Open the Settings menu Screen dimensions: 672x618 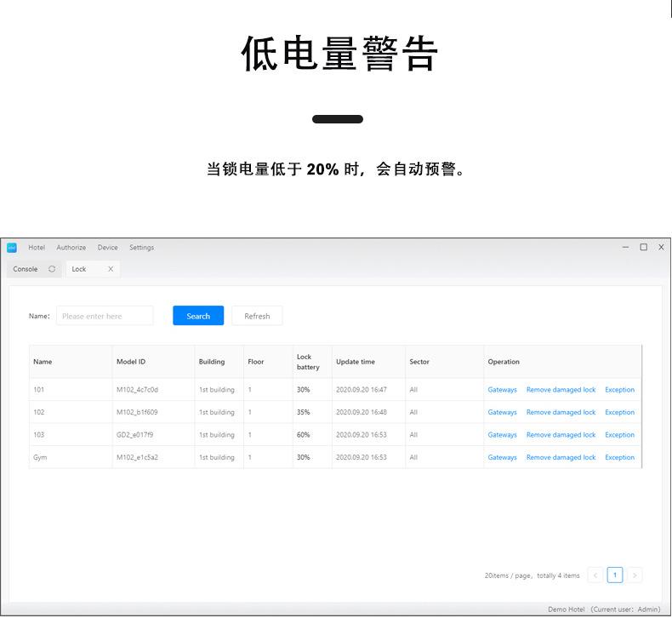pyautogui.click(x=142, y=248)
